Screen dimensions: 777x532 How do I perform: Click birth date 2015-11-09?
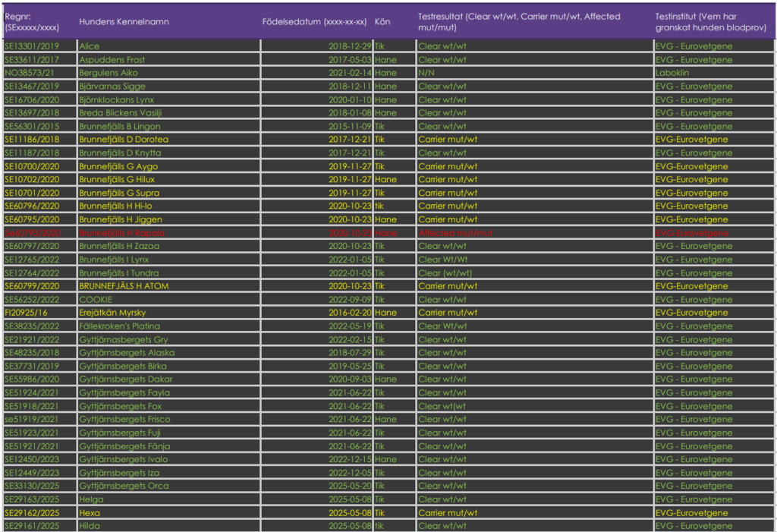pyautogui.click(x=316, y=127)
